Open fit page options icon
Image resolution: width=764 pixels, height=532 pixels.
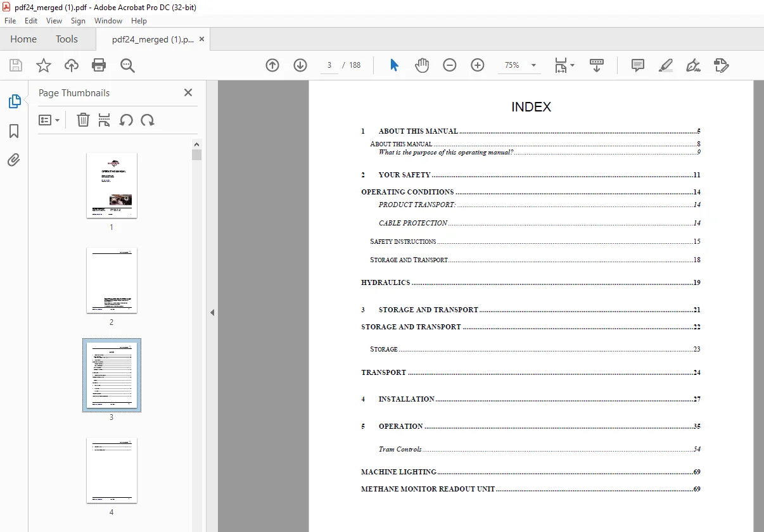pos(564,65)
